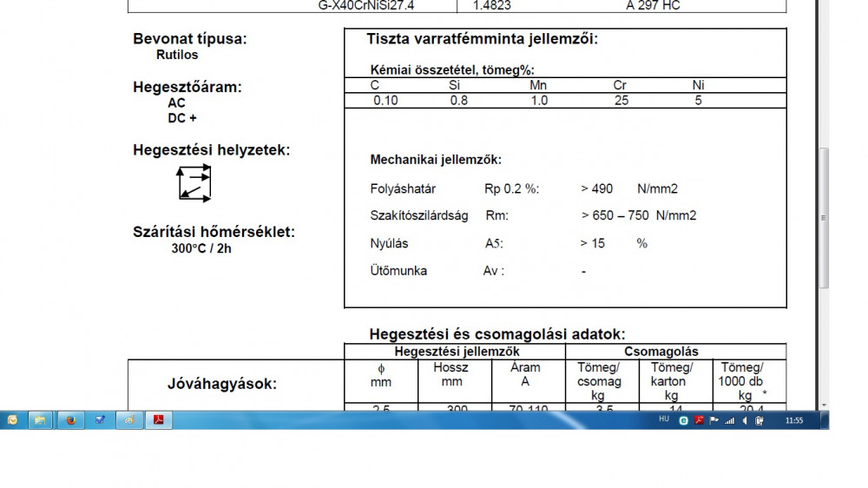
Task: Click the '1.4823' cell
Action: coord(491,5)
